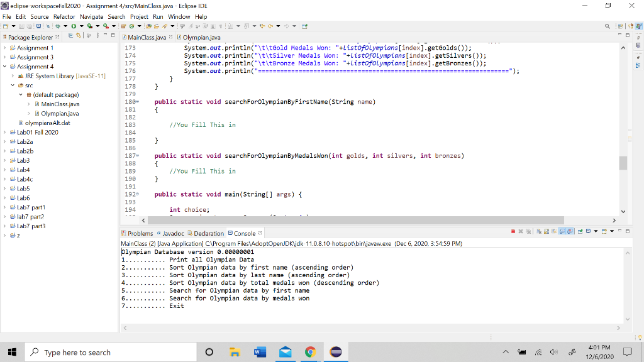644x362 pixels.
Task: Collapse all in Package Explorer
Action: point(70,36)
